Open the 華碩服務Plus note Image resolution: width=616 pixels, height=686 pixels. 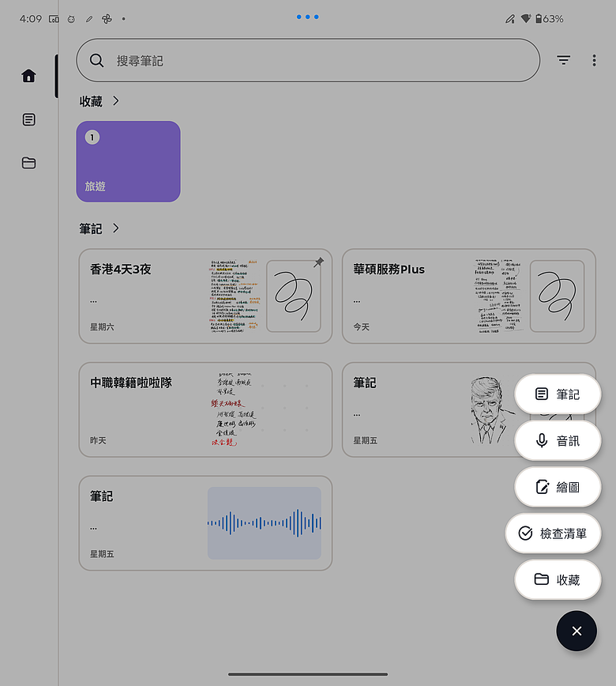pyautogui.click(x=468, y=296)
